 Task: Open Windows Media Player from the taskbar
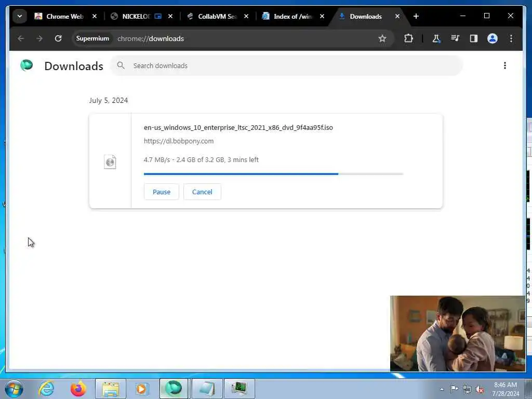[x=142, y=389]
